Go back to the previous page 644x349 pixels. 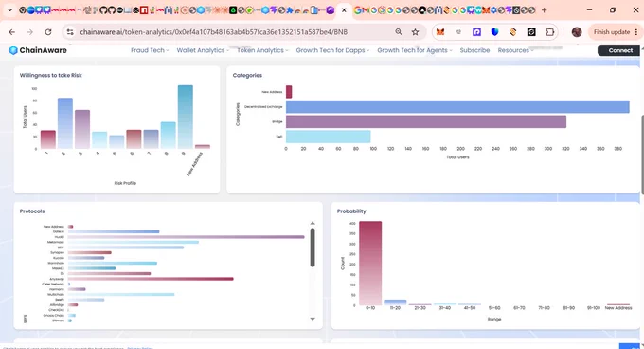[12, 32]
